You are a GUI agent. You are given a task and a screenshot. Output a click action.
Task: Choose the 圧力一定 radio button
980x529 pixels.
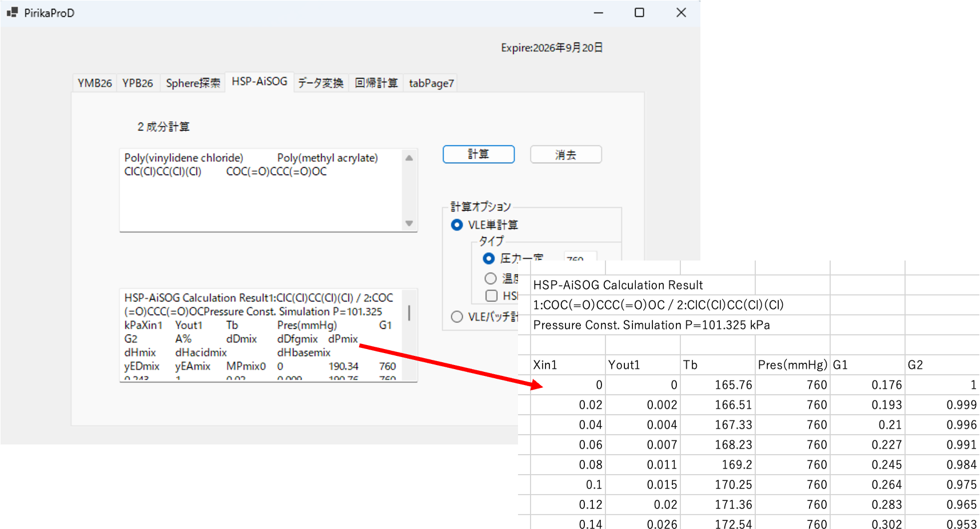[x=489, y=258]
